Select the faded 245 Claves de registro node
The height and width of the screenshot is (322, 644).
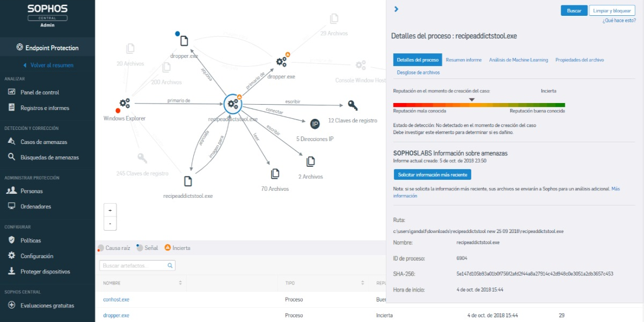tap(142, 157)
